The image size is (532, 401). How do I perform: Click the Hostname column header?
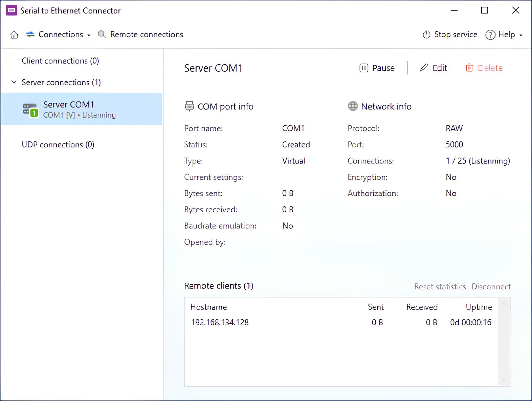click(x=208, y=307)
